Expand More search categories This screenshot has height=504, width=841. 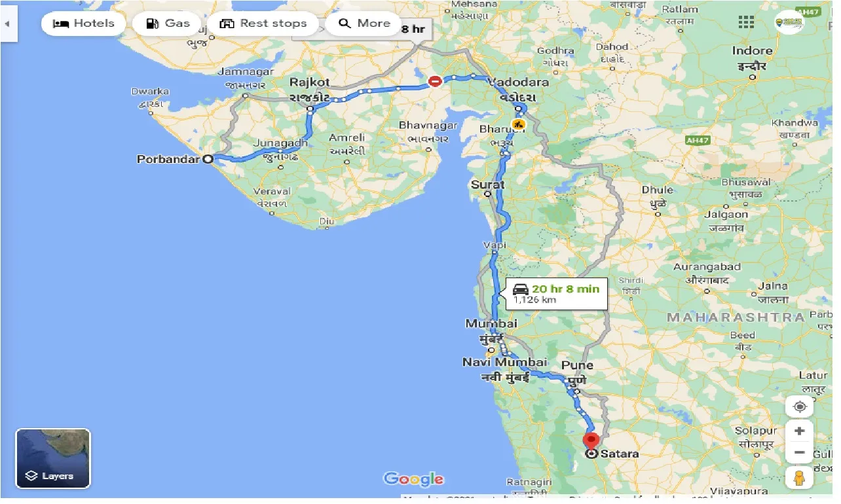click(x=364, y=24)
